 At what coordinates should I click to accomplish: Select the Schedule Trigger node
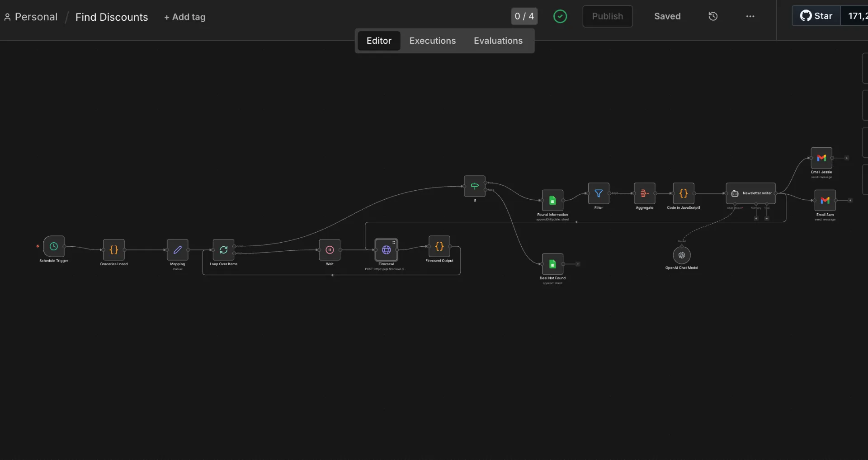pyautogui.click(x=53, y=246)
